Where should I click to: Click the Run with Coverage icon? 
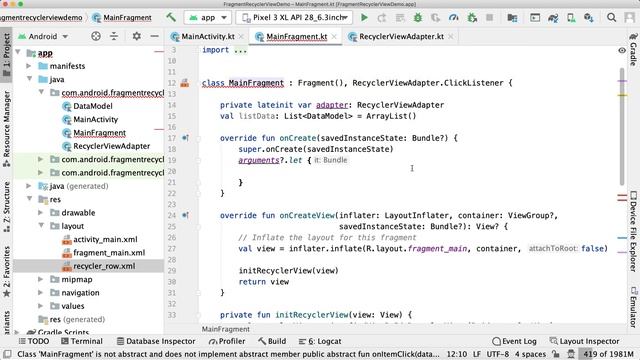(436, 18)
